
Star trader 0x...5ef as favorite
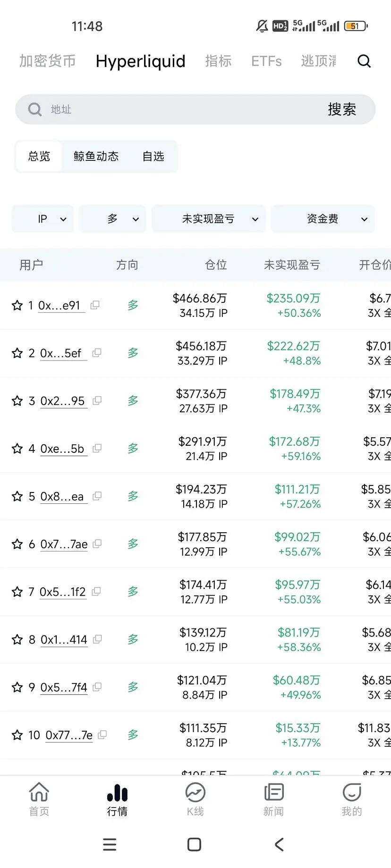coord(17,353)
